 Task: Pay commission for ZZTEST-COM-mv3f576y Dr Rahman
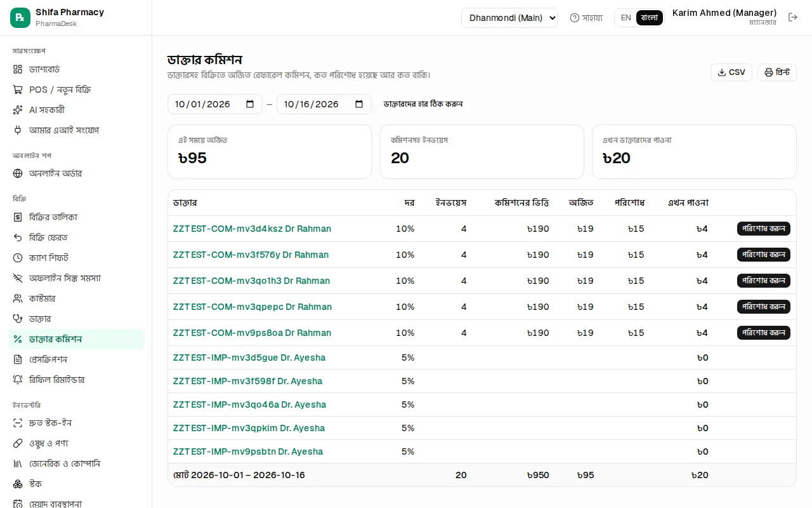pyautogui.click(x=764, y=255)
